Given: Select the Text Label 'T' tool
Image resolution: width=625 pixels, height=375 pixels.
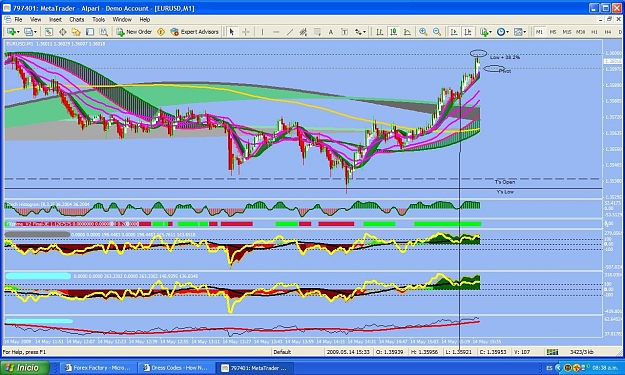Looking at the screenshot, I should [345, 32].
